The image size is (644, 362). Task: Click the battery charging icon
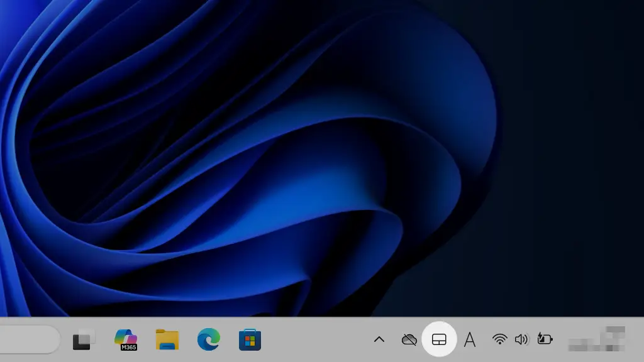[545, 340]
